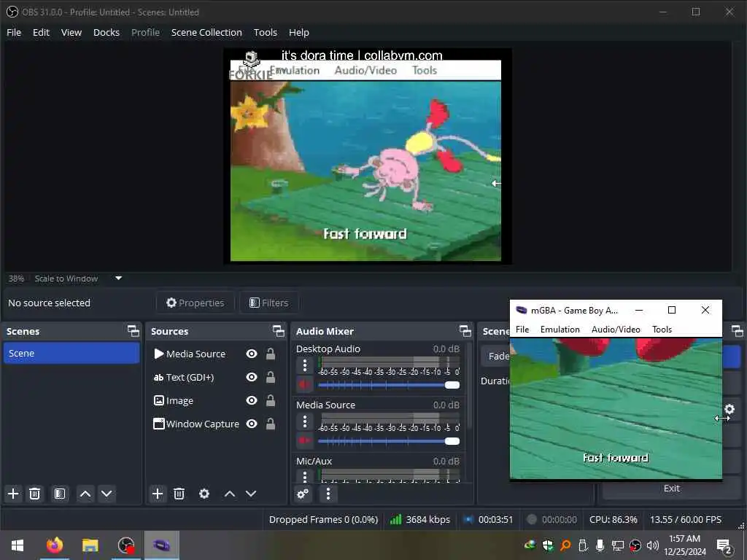Select the Scene item in Scenes list

(x=71, y=354)
